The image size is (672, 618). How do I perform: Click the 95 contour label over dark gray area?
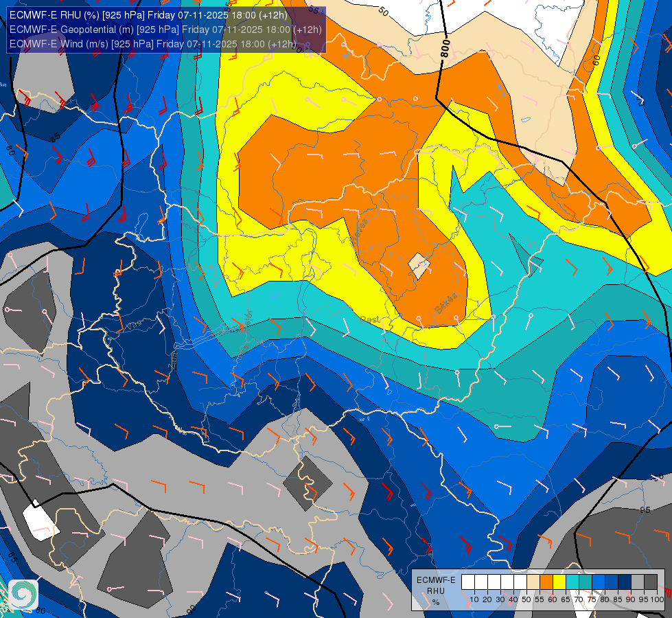coord(645,510)
